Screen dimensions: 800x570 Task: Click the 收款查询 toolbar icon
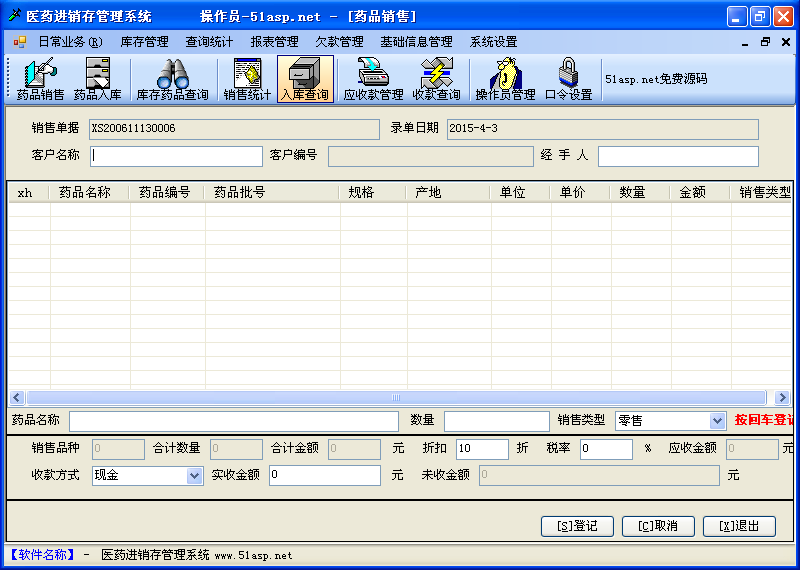coord(436,80)
